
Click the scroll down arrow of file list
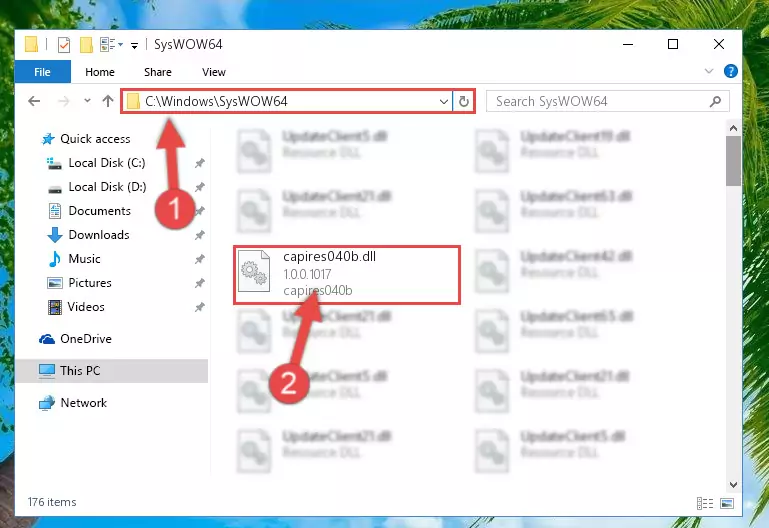pos(733,484)
